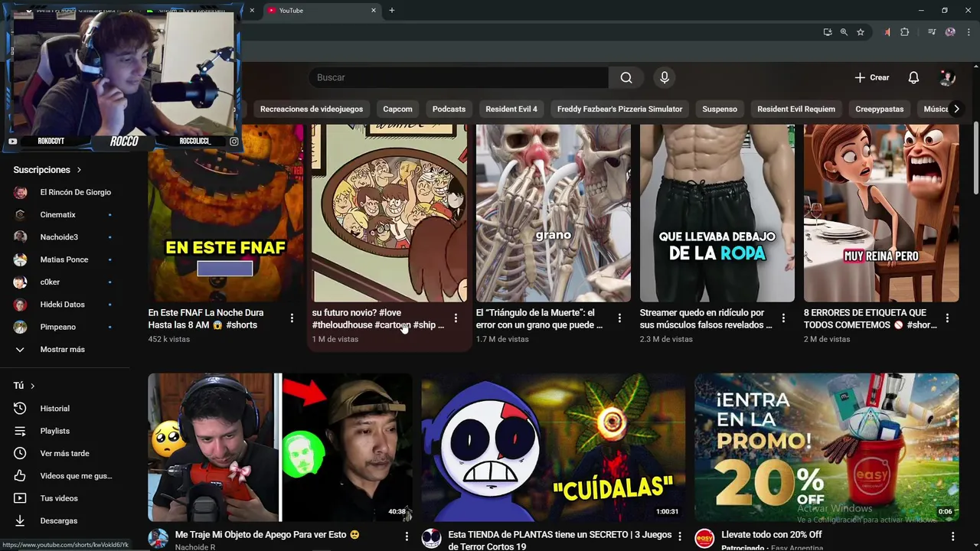
Task: Open the media controls icon in Chrome toolbar
Action: [932, 32]
